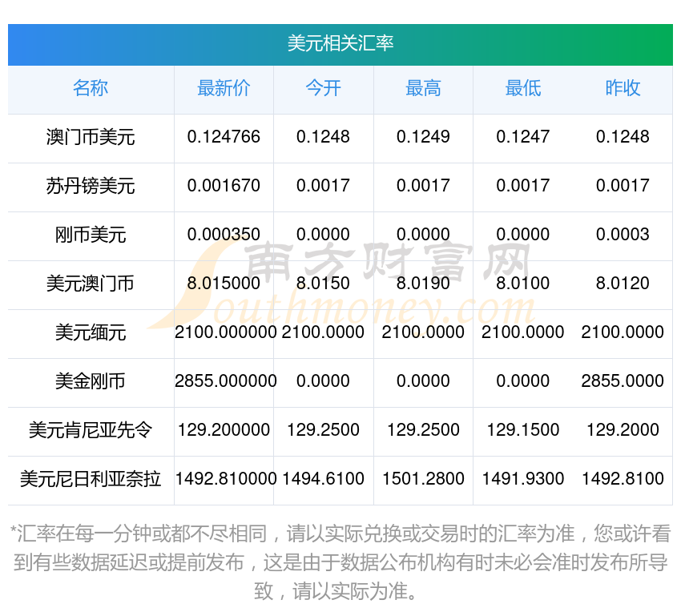
Task: Click 美元肯尼亚先令 previous close 129.2000
Action: pos(623,430)
